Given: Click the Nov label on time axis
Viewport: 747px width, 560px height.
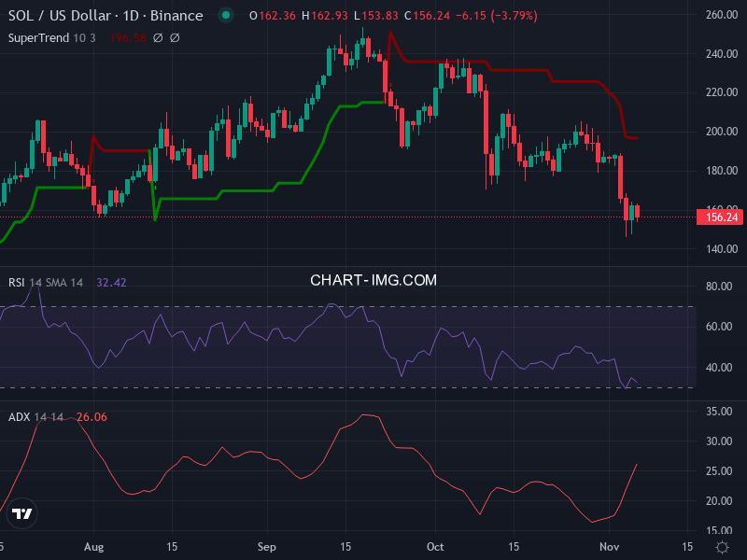Looking at the screenshot, I should point(609,546).
